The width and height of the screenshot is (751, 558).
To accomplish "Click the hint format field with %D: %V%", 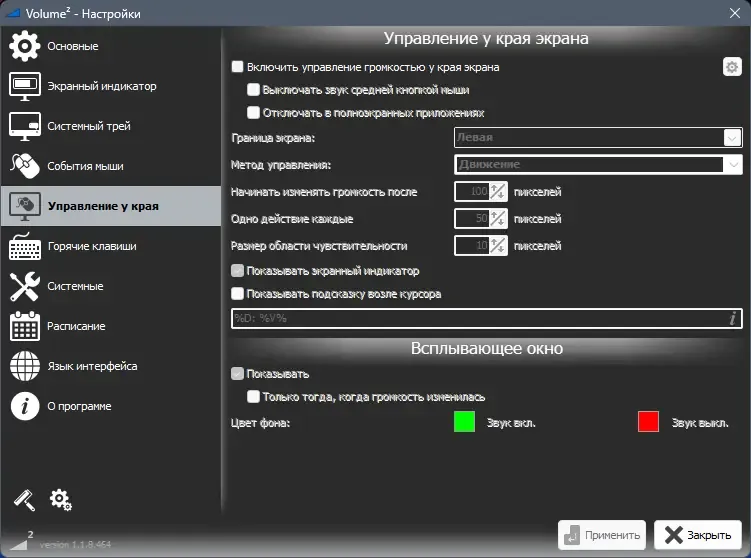I will tap(487, 319).
